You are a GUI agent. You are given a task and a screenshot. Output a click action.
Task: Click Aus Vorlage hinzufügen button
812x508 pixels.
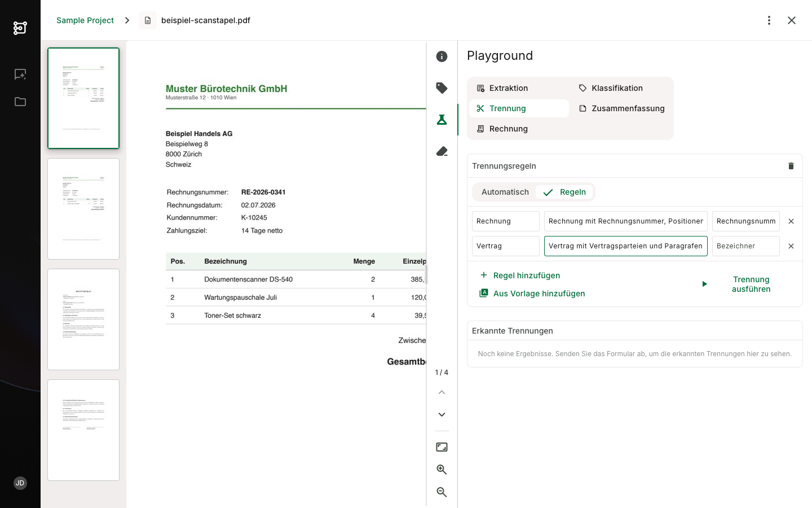pyautogui.click(x=532, y=294)
